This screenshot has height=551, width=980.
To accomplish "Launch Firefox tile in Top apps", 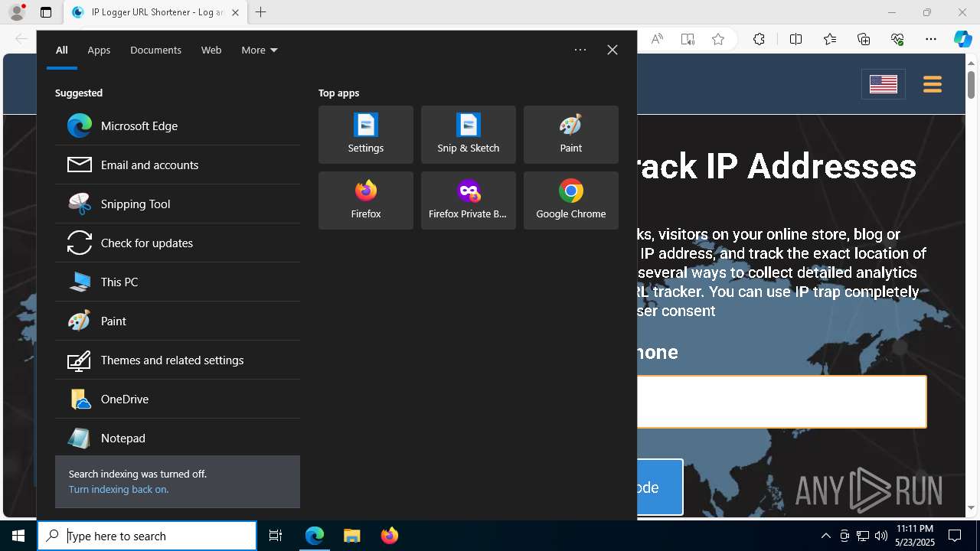I will 366,201.
